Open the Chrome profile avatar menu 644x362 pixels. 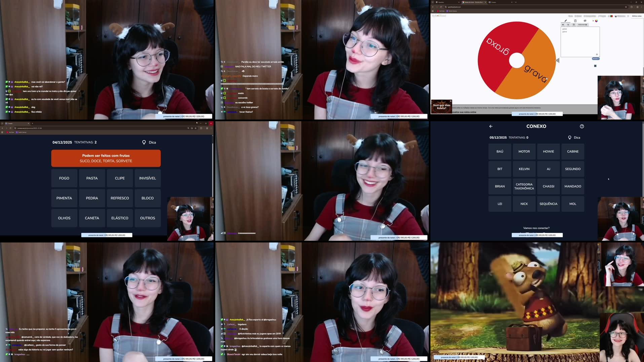pyautogui.click(x=637, y=7)
